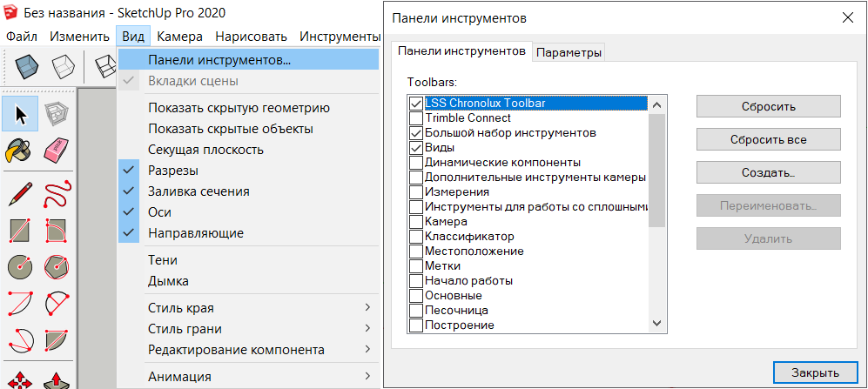Click the Создать... button
This screenshot has width=868, height=389.
(769, 172)
